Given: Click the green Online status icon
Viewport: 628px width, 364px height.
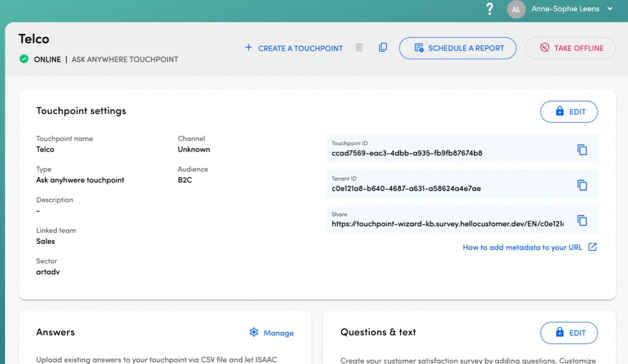Looking at the screenshot, I should coord(24,59).
